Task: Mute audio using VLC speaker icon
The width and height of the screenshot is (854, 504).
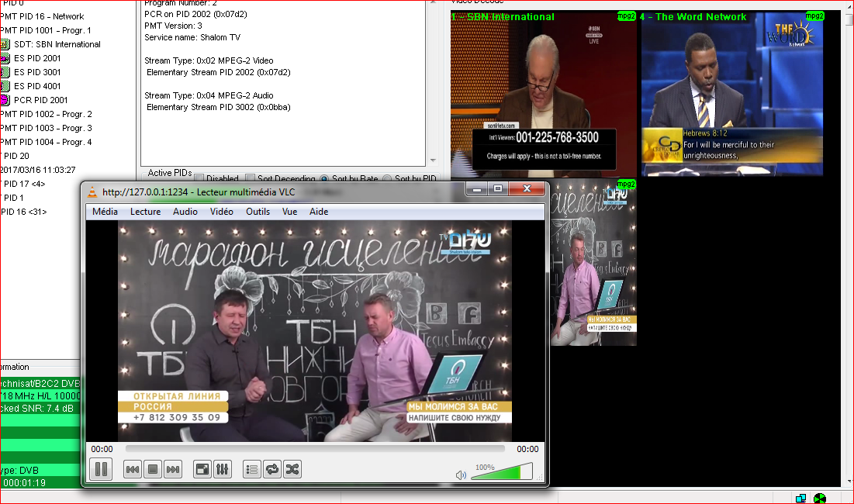Action: [x=461, y=475]
